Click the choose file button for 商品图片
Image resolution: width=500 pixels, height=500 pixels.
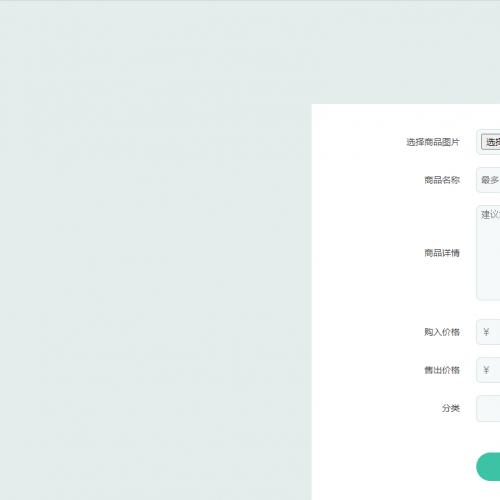point(491,142)
